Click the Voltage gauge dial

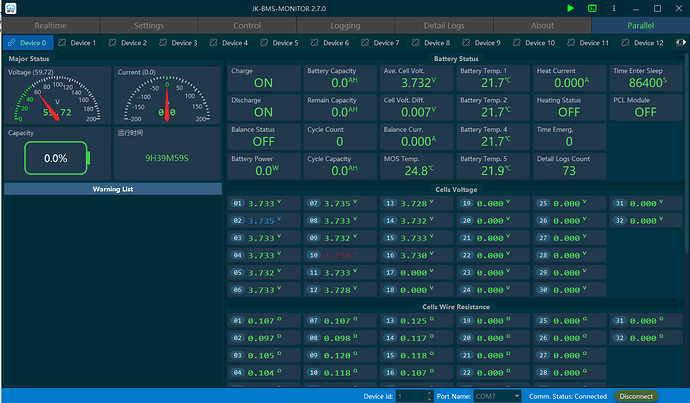click(x=57, y=99)
